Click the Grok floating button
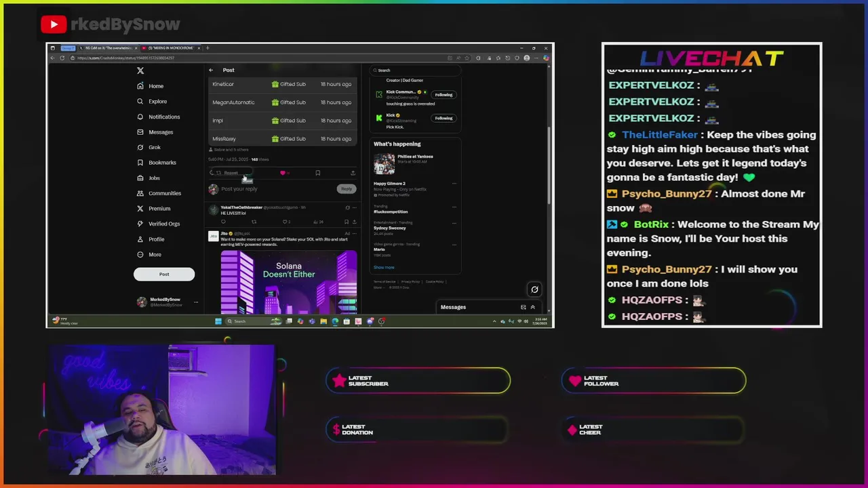This screenshot has height=488, width=868. pyautogui.click(x=534, y=290)
